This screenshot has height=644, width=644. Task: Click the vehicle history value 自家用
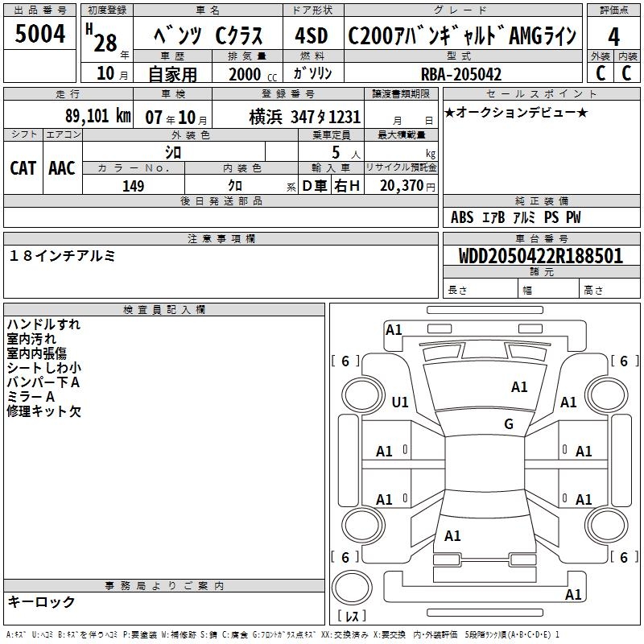click(x=172, y=74)
